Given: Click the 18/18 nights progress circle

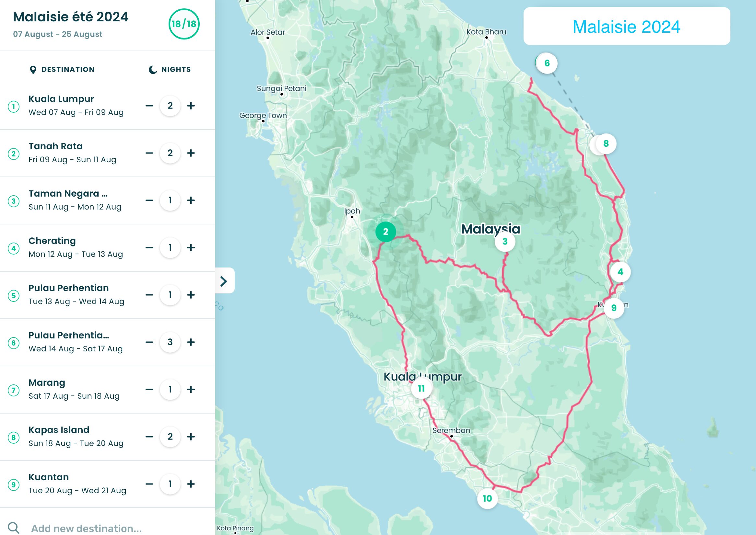Looking at the screenshot, I should [183, 24].
